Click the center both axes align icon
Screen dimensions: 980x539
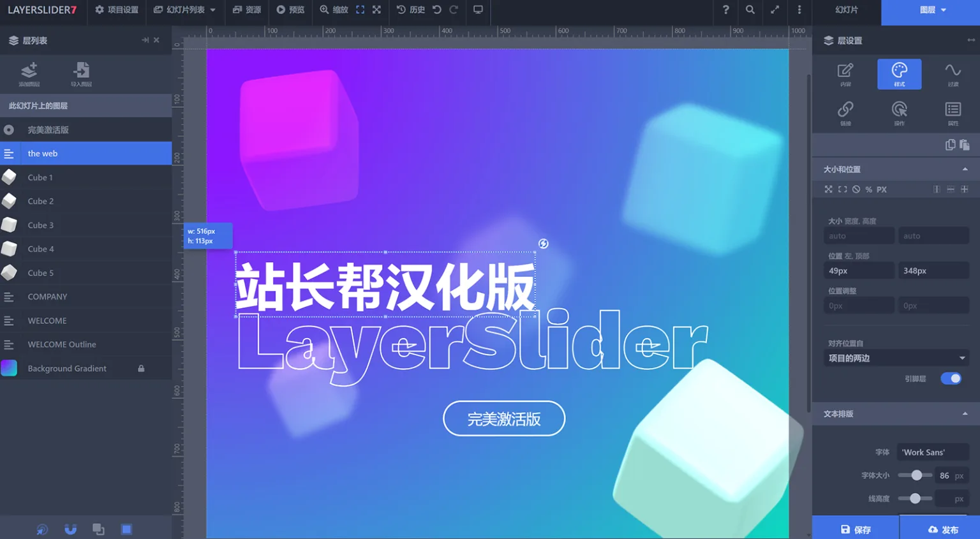click(x=965, y=189)
